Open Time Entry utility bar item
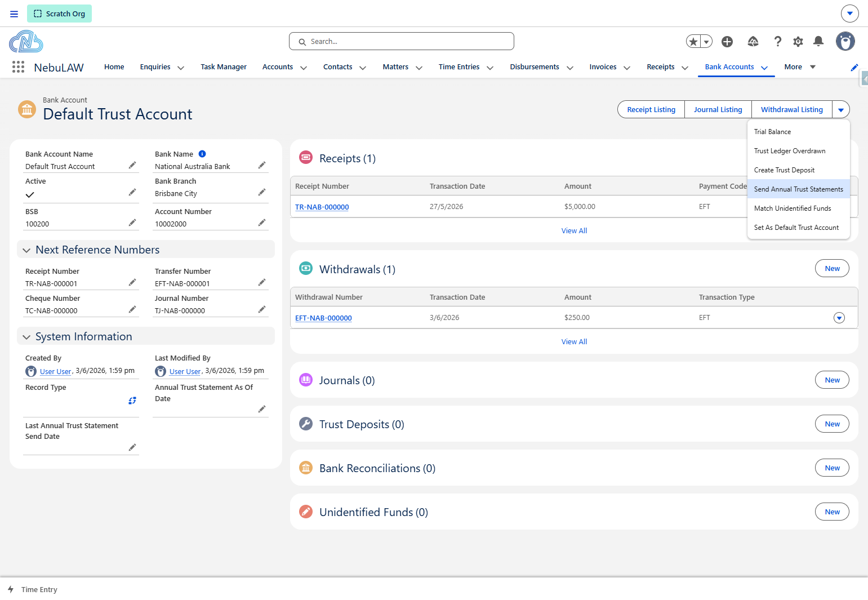Image resolution: width=868 pixels, height=600 pixels. coord(33,589)
